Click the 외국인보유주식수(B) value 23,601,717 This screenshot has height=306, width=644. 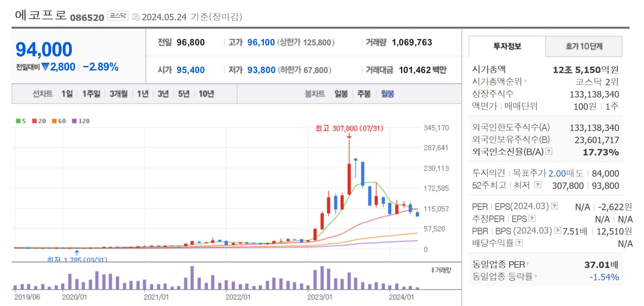point(597,140)
